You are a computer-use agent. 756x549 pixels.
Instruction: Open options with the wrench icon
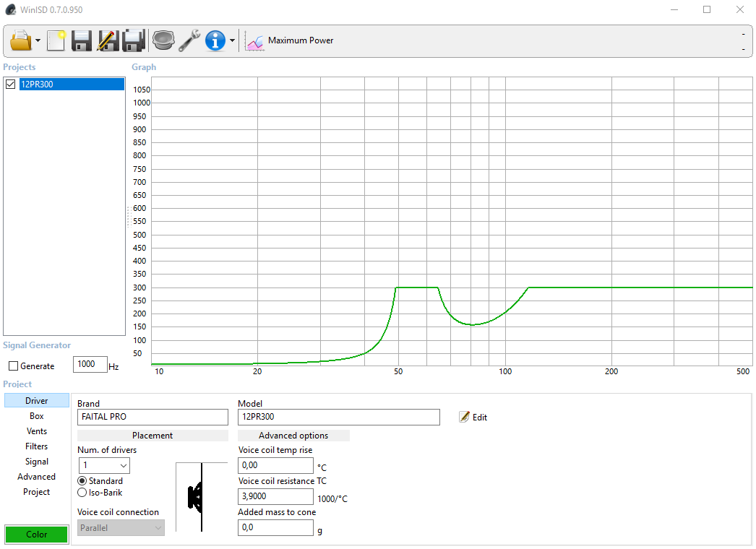point(189,40)
